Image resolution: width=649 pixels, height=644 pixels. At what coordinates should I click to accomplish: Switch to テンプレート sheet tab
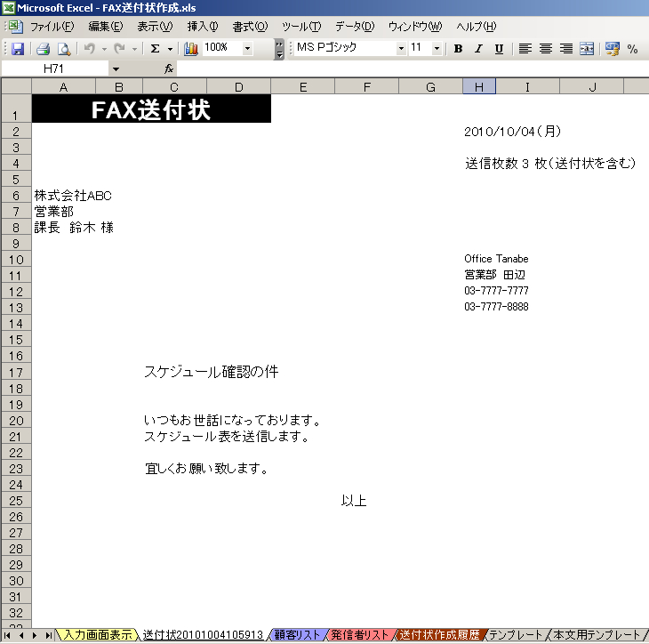pyautogui.click(x=516, y=634)
